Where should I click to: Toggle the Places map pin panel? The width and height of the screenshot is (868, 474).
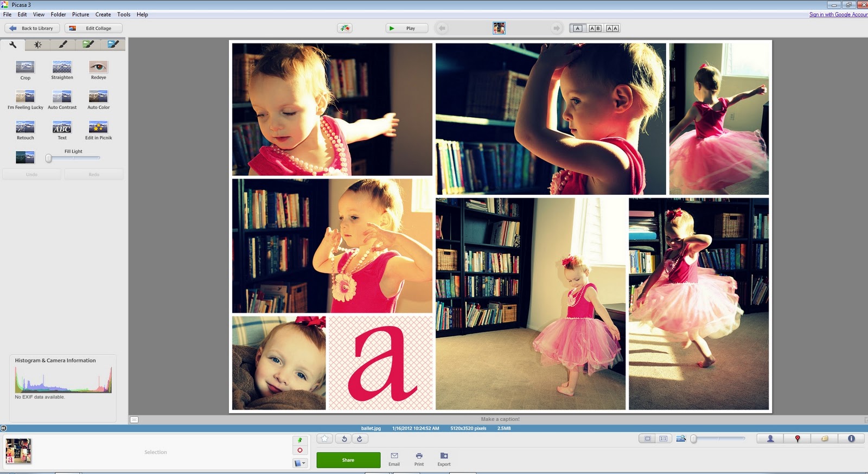point(797,439)
